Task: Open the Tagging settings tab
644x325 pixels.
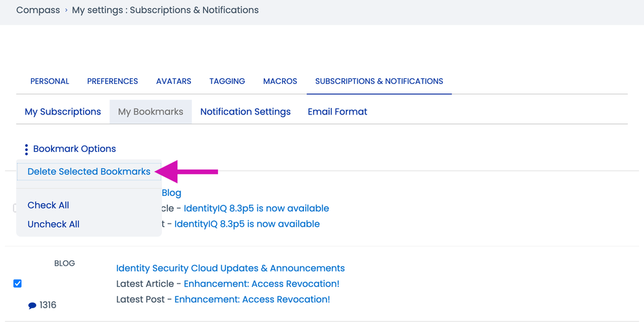Action: pyautogui.click(x=227, y=81)
